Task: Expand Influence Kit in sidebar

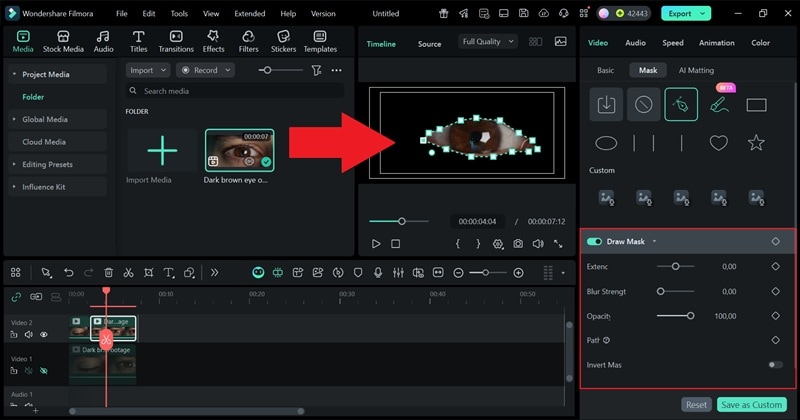Action: pyautogui.click(x=14, y=187)
